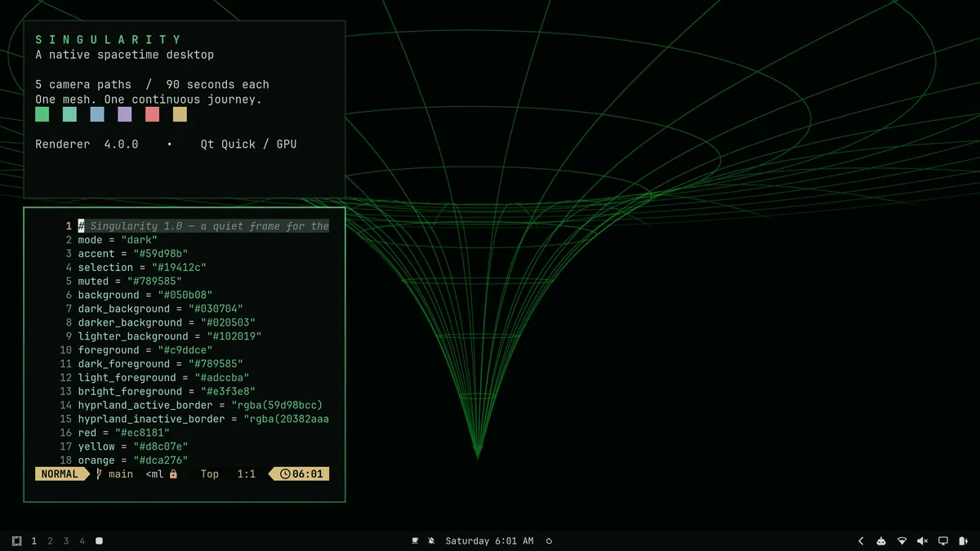Expand the system tray chevron arrow

tap(861, 541)
